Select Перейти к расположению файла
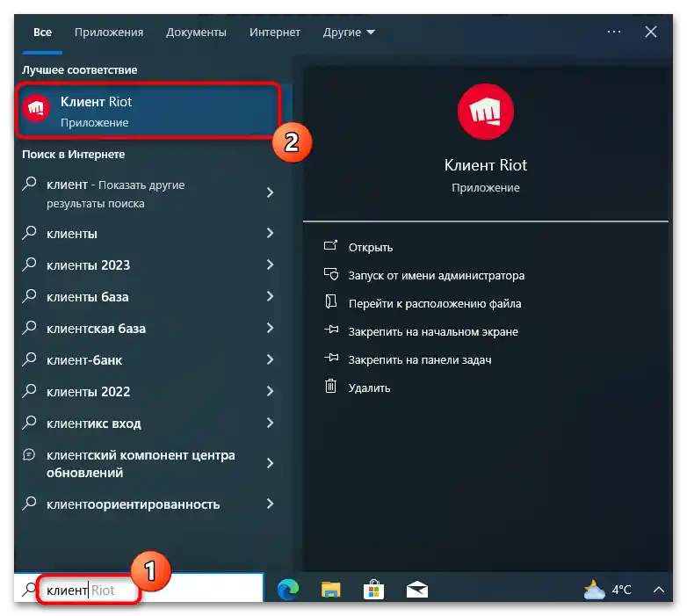This screenshot has width=687, height=616. (x=435, y=304)
